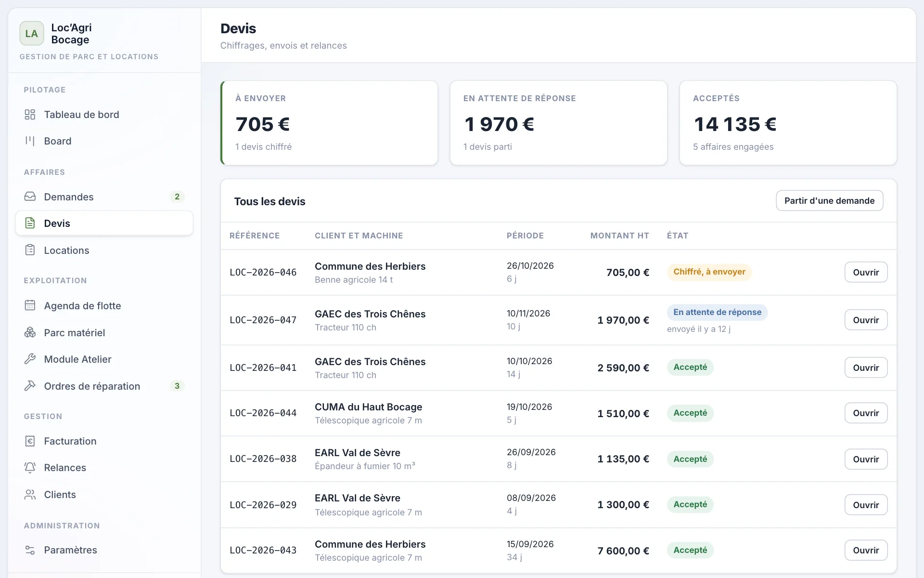Open the Tableau de bord grid icon
The height and width of the screenshot is (578, 924).
[x=30, y=115]
